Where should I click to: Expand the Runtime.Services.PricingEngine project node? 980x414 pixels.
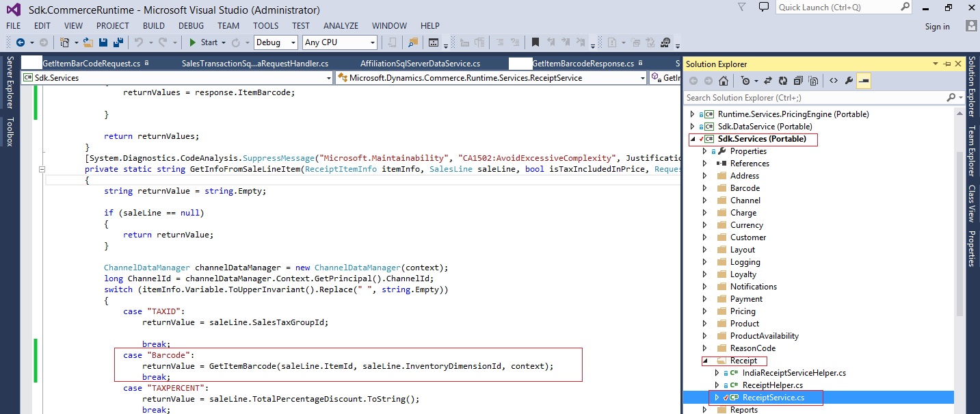(x=693, y=114)
